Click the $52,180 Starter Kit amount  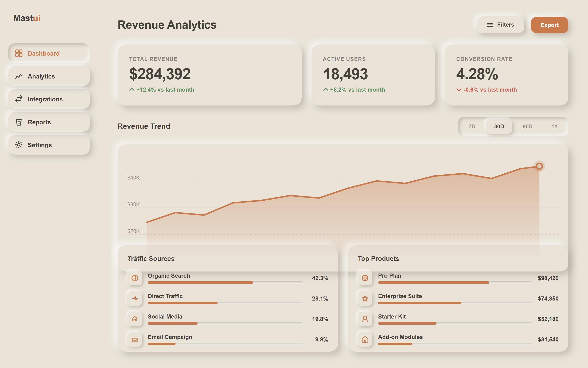coord(548,319)
